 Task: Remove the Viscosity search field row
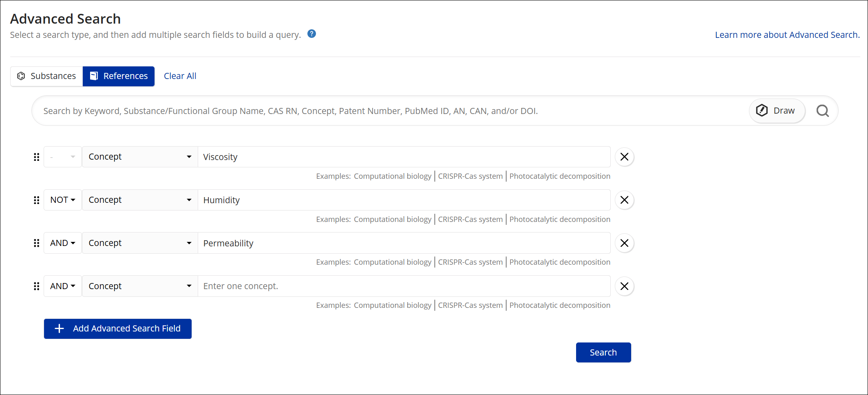(624, 157)
